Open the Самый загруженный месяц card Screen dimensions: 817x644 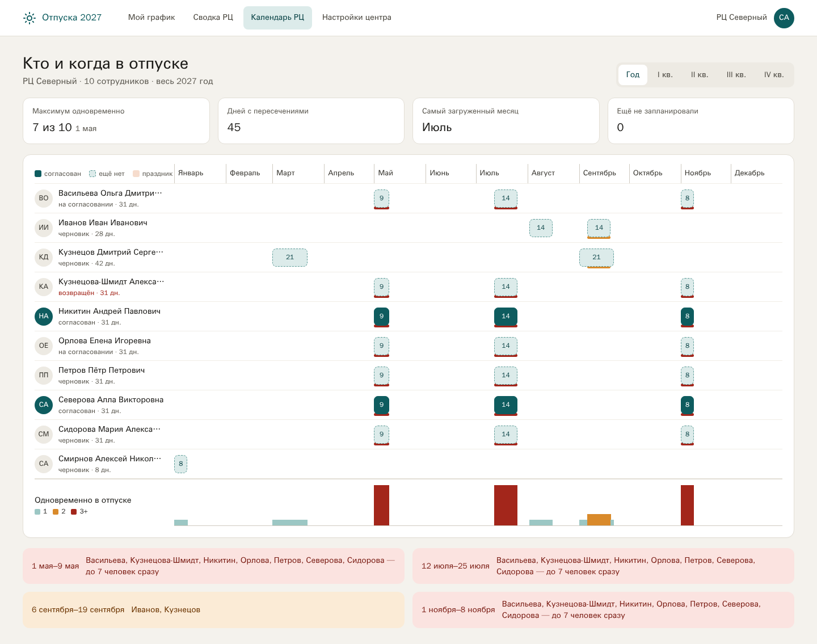pos(506,121)
